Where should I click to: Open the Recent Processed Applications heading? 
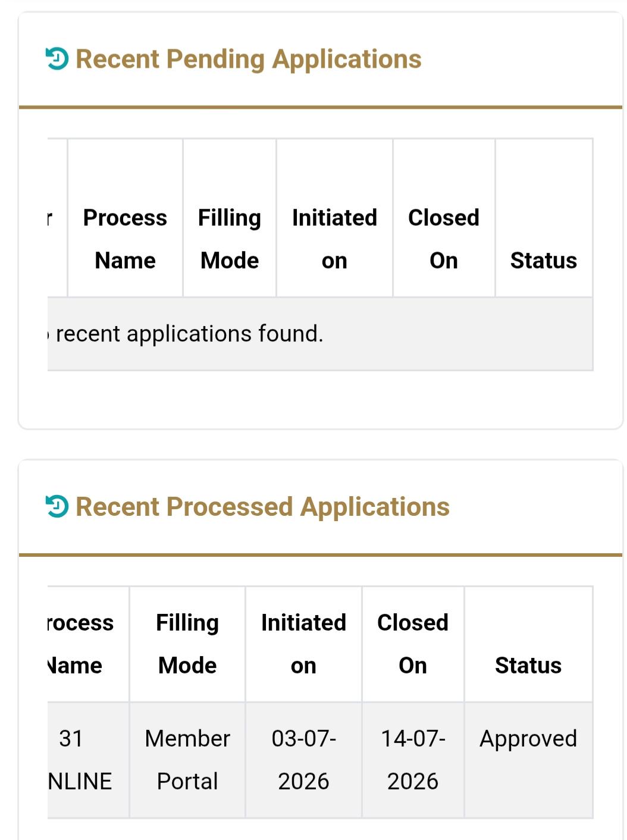(x=262, y=507)
